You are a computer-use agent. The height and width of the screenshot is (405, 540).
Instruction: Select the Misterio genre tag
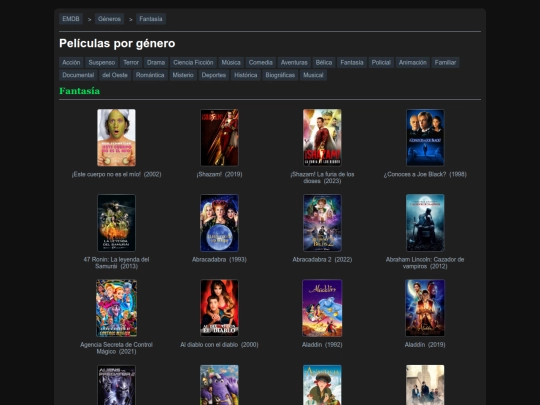click(x=183, y=75)
